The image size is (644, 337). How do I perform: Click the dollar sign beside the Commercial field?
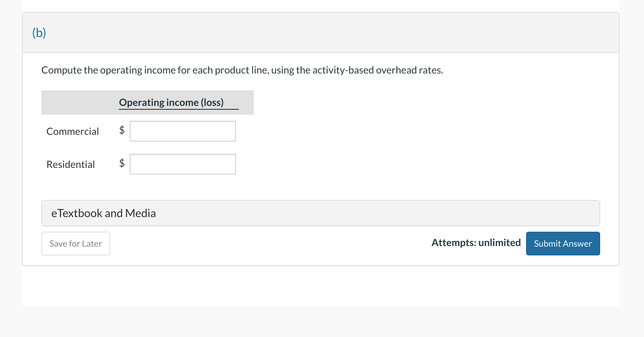122,130
